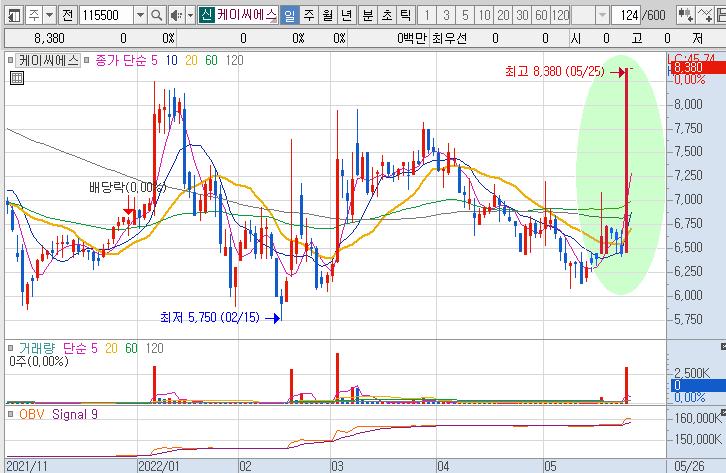
Task: Click the 최고 8,380 (05/25) label
Action: pyautogui.click(x=555, y=71)
